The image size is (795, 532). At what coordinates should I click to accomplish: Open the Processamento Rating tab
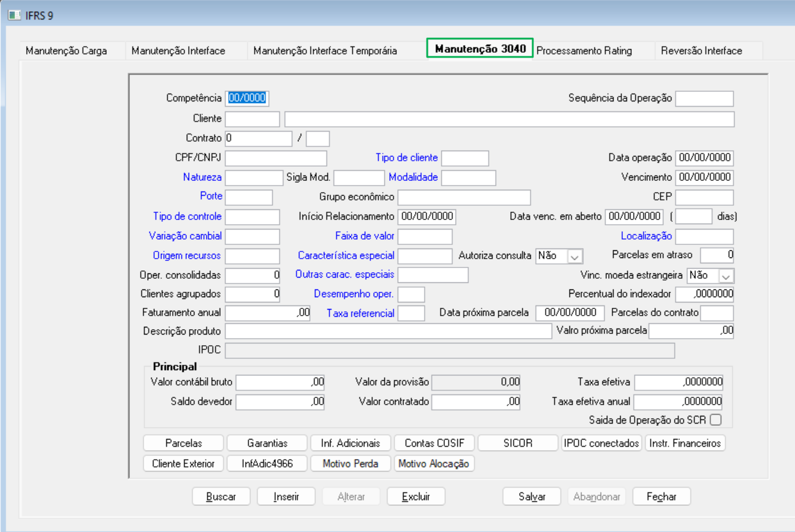(x=584, y=51)
